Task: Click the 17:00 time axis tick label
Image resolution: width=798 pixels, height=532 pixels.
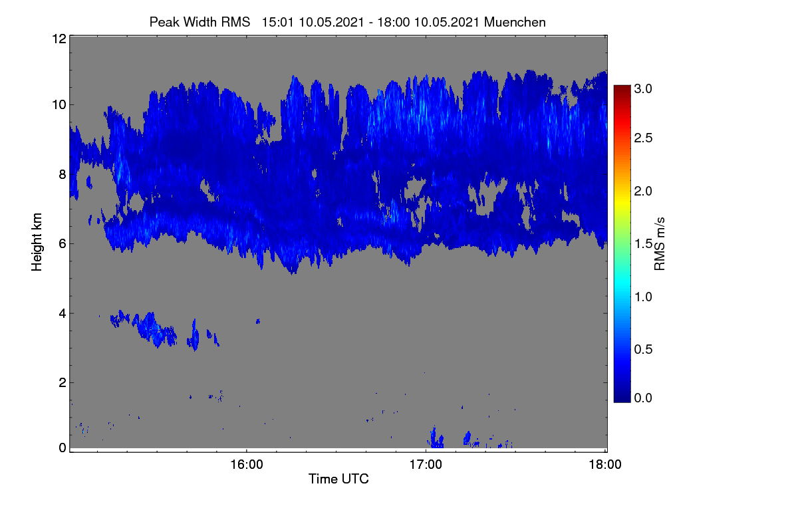Action: tap(426, 465)
